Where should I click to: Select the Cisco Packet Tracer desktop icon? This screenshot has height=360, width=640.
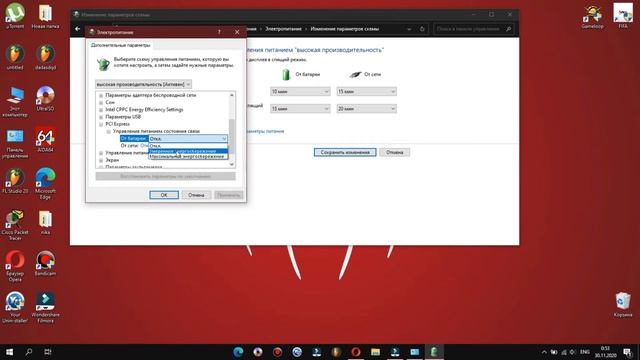coord(15,225)
